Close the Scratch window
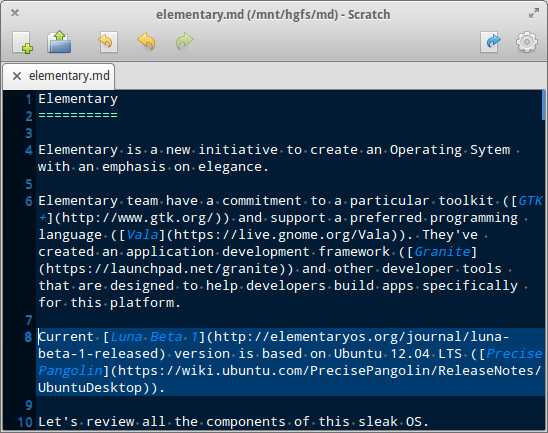This screenshot has height=433, width=548. pyautogui.click(x=15, y=13)
